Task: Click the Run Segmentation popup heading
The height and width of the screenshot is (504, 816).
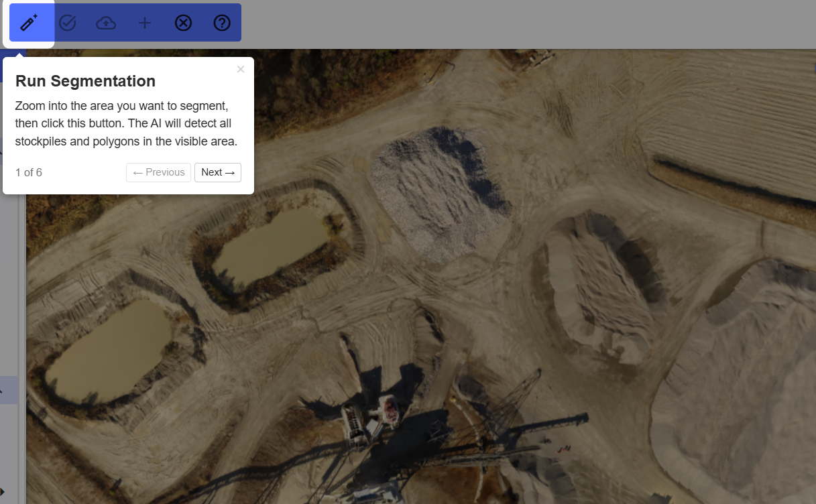Action: pyautogui.click(x=85, y=81)
